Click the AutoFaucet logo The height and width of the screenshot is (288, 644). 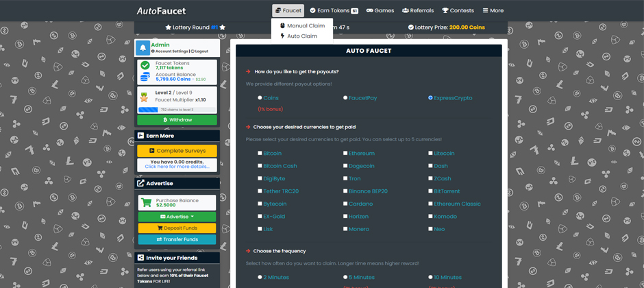(161, 11)
